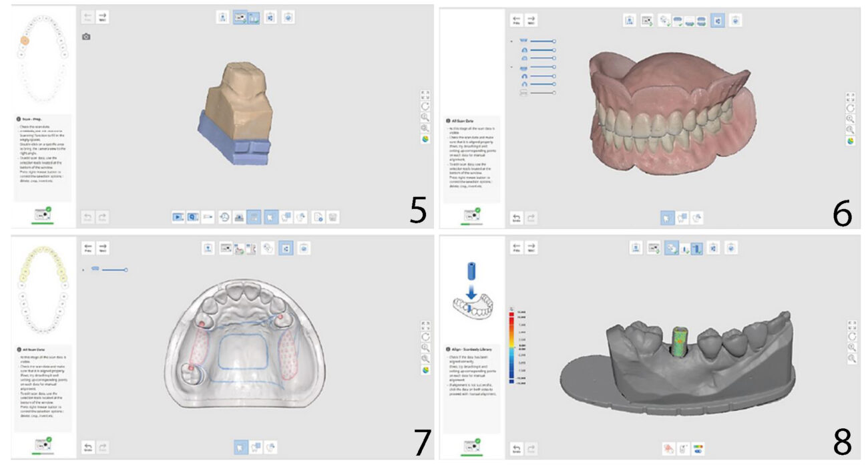Click the camera screenshot icon in panel 5

coord(86,37)
